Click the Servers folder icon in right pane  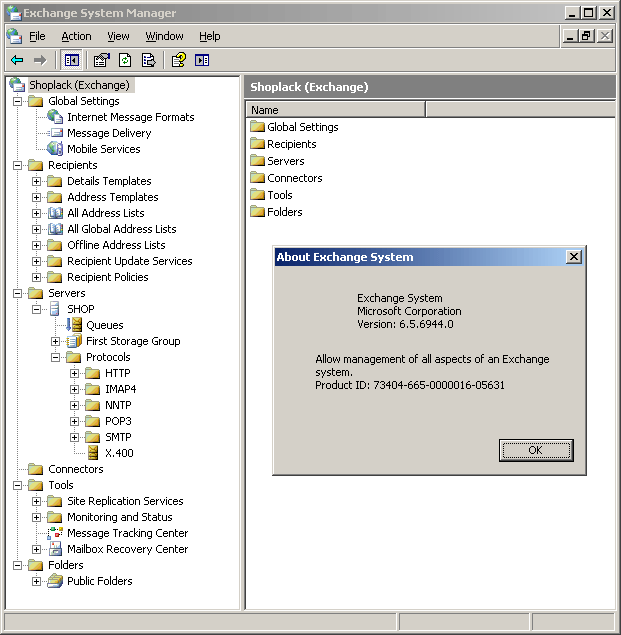coord(257,161)
